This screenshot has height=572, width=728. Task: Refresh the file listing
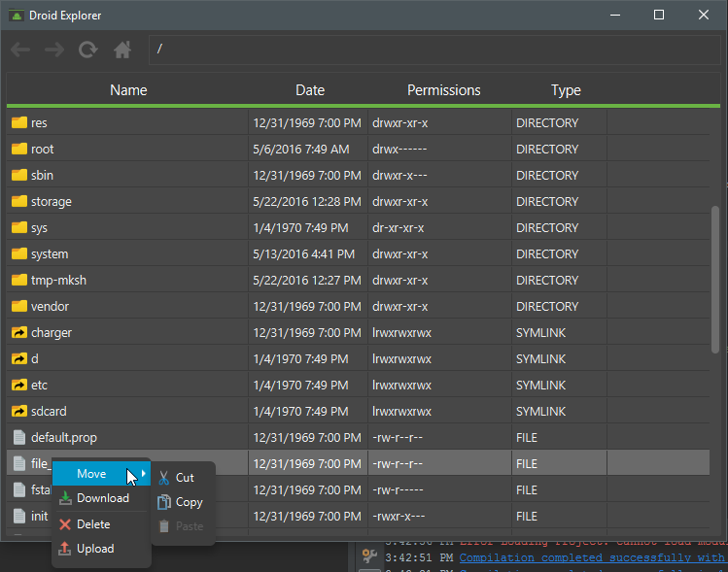[88, 50]
